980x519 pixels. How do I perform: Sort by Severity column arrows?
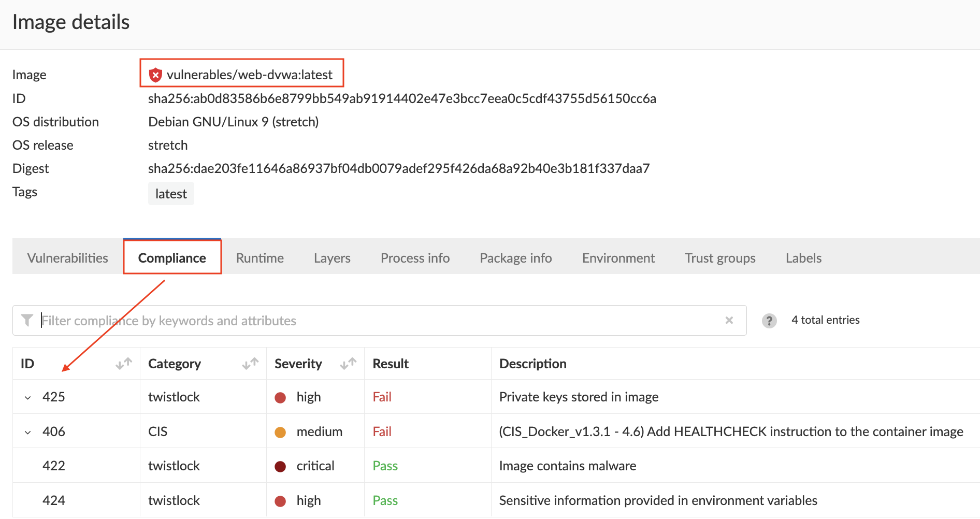tap(348, 364)
